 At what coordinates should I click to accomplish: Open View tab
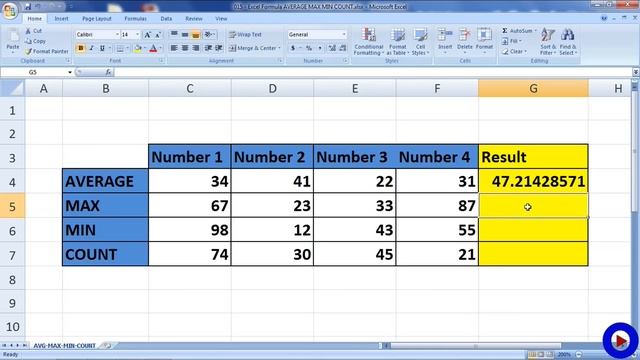[221, 19]
